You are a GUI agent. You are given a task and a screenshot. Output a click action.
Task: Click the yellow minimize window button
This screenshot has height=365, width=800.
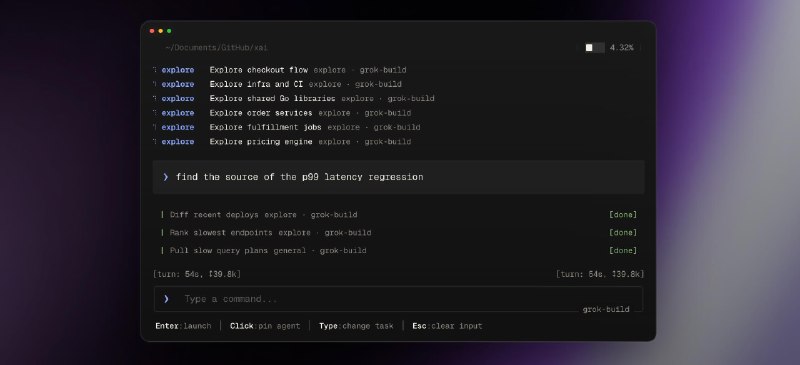pyautogui.click(x=160, y=31)
